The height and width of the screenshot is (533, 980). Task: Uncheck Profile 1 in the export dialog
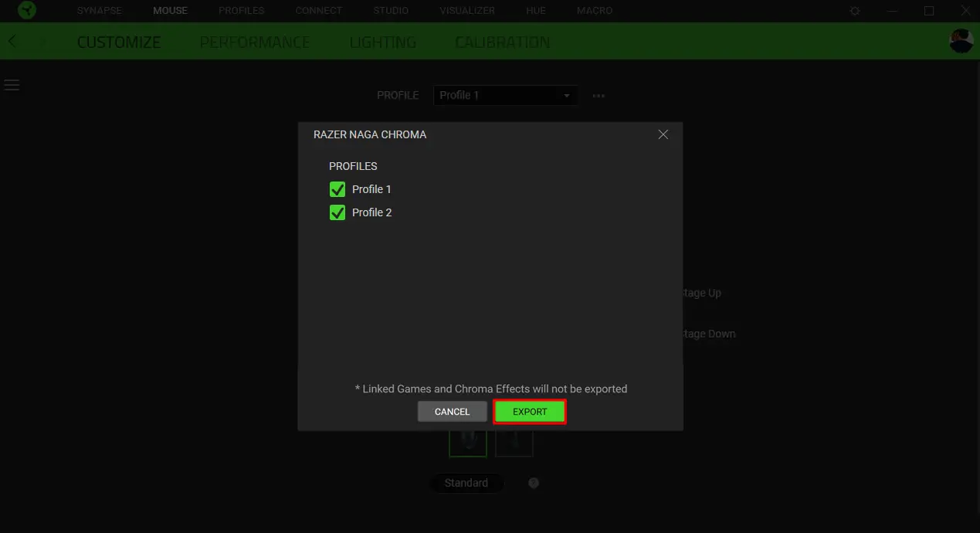(337, 188)
